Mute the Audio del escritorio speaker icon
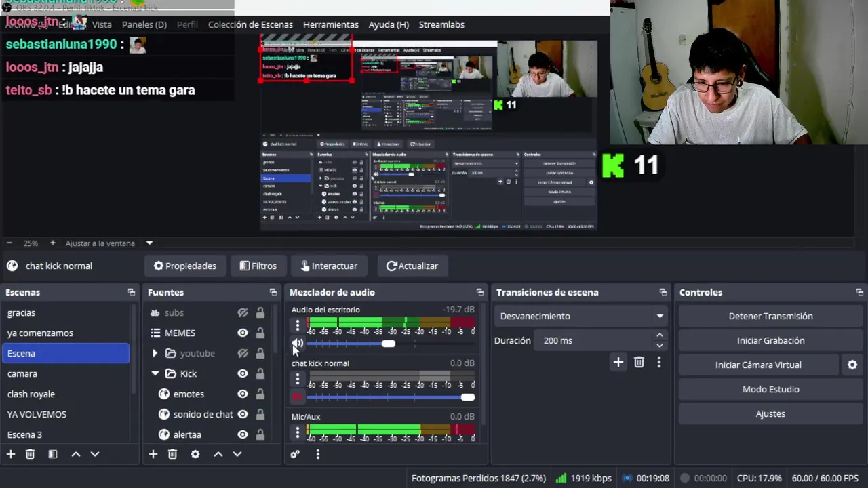 click(x=298, y=344)
